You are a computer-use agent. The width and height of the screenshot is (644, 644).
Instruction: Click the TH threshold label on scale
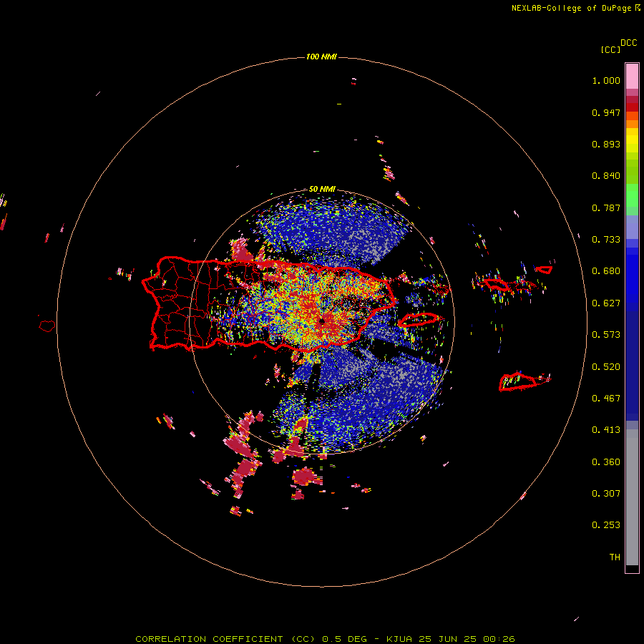coord(615,557)
